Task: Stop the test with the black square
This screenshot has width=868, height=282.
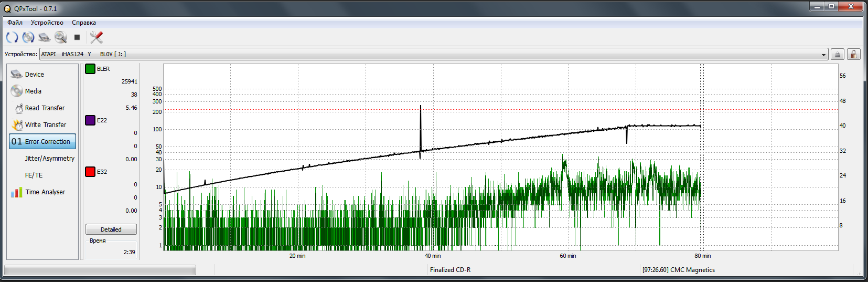Action: point(77,37)
